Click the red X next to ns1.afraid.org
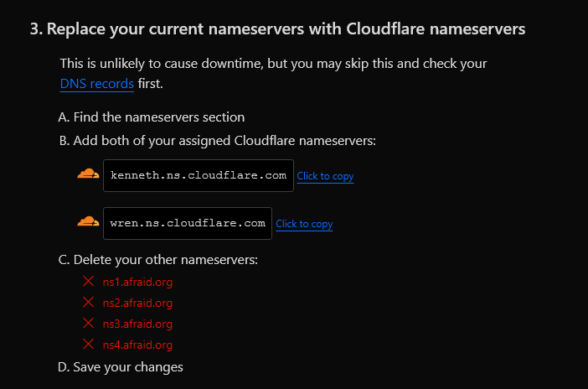 pos(89,281)
